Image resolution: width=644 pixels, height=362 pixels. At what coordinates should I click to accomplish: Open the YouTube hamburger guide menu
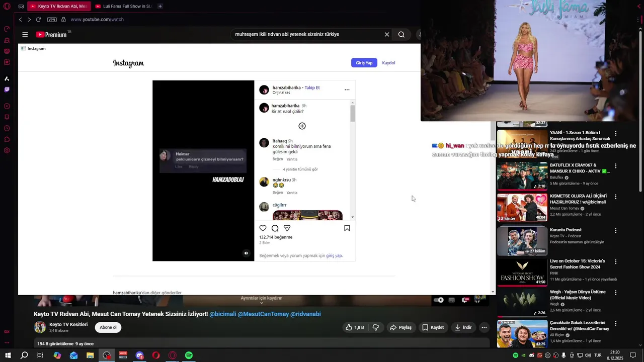pos(25,35)
